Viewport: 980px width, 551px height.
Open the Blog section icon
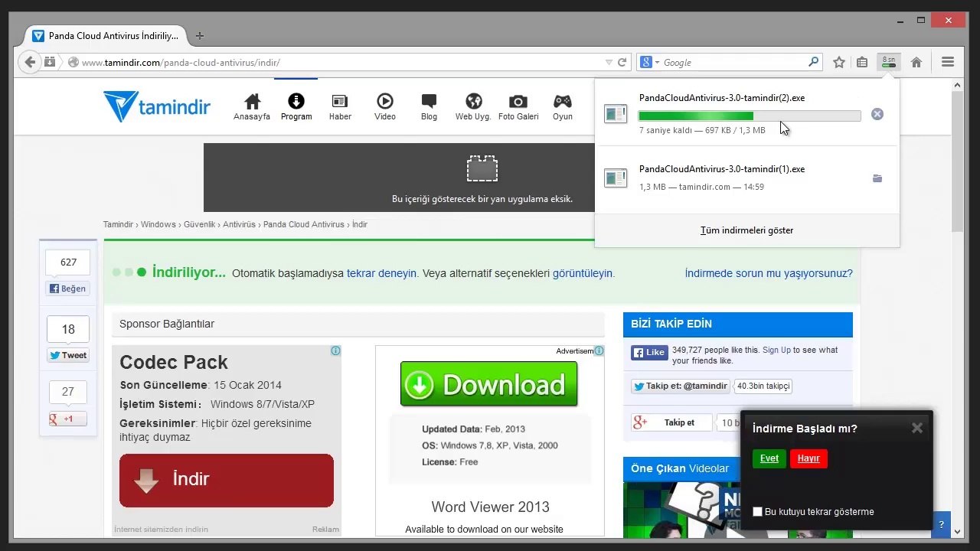pyautogui.click(x=429, y=106)
